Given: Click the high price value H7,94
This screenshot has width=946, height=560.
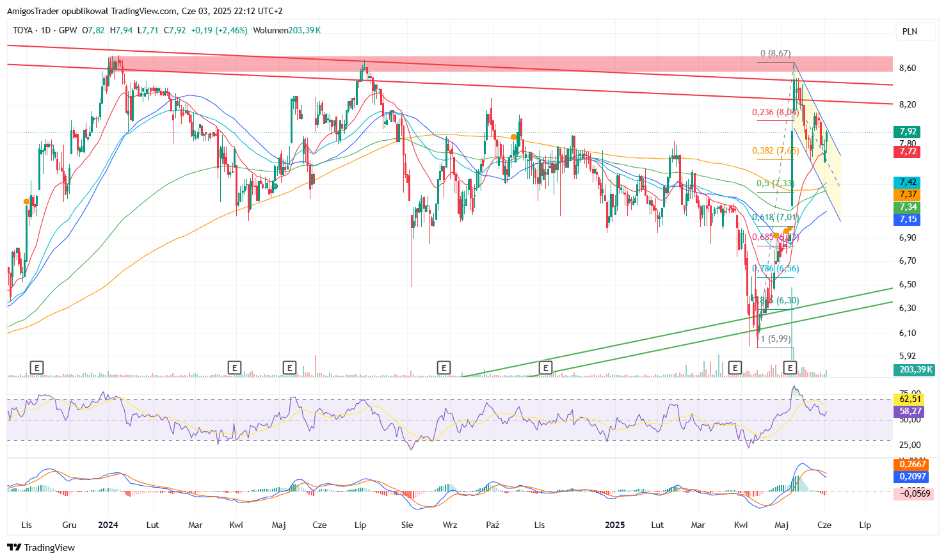Looking at the screenshot, I should (x=122, y=30).
